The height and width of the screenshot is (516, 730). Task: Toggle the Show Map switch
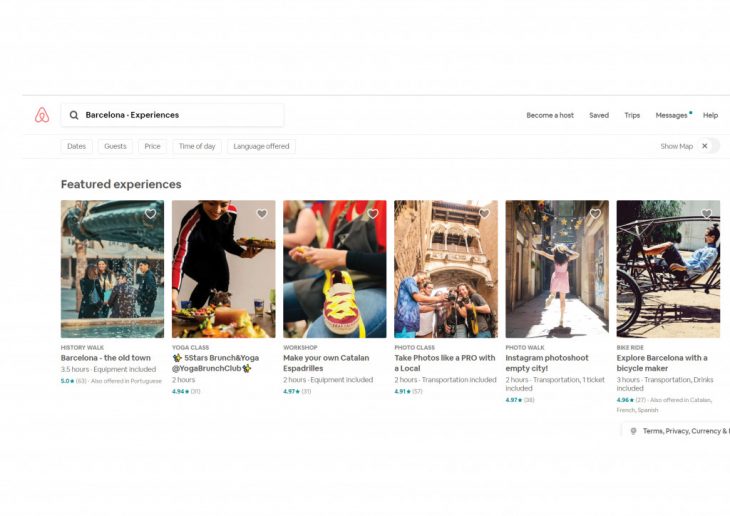[708, 146]
